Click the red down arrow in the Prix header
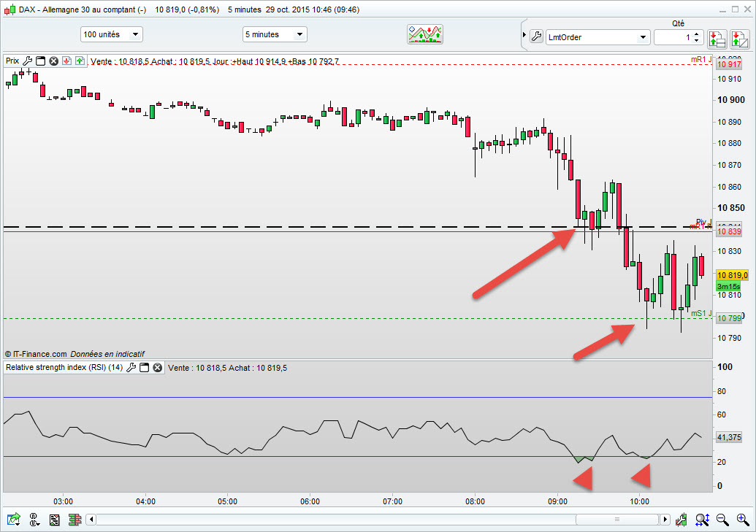Screen dimensions: 756x532 click(67, 61)
